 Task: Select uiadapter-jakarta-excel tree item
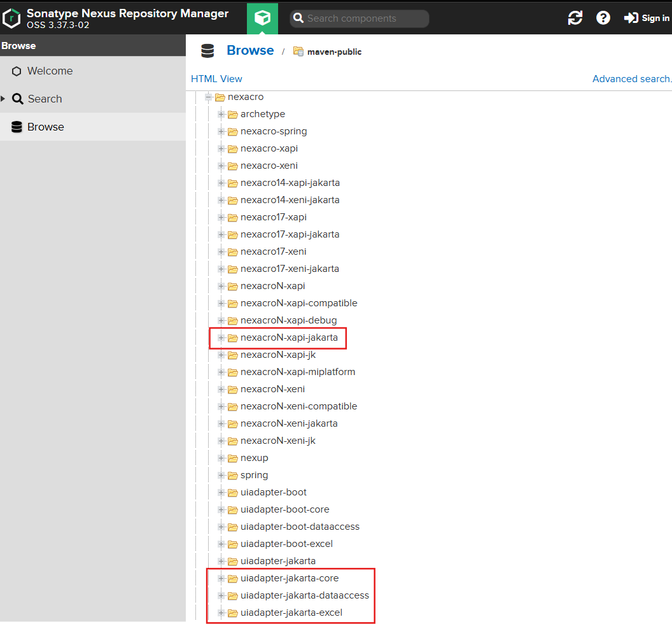point(291,613)
